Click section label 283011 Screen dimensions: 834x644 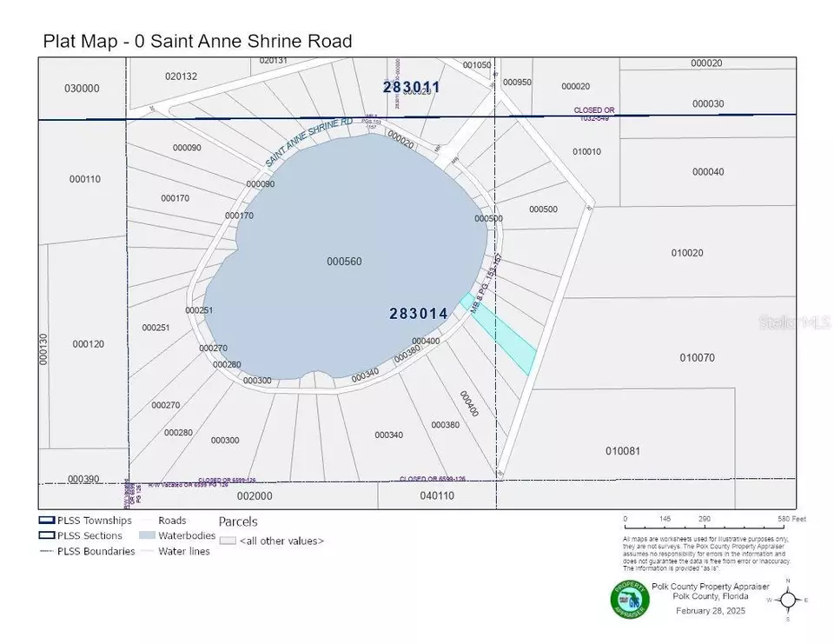[412, 87]
